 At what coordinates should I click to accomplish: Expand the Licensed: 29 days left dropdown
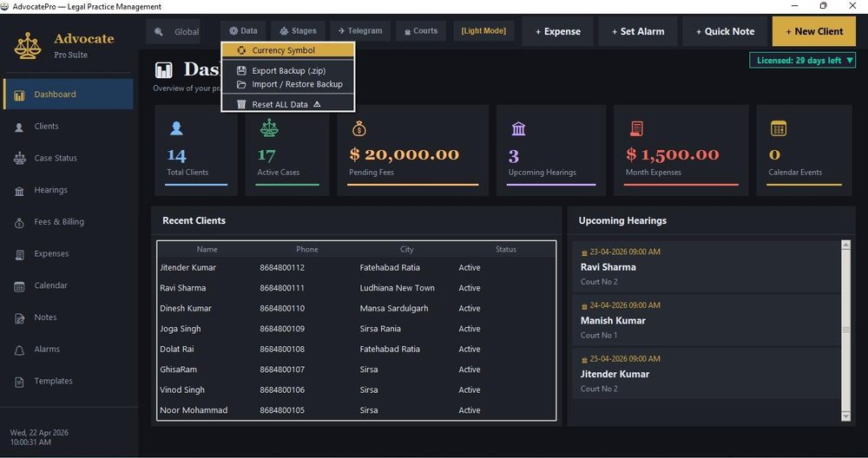(803, 61)
